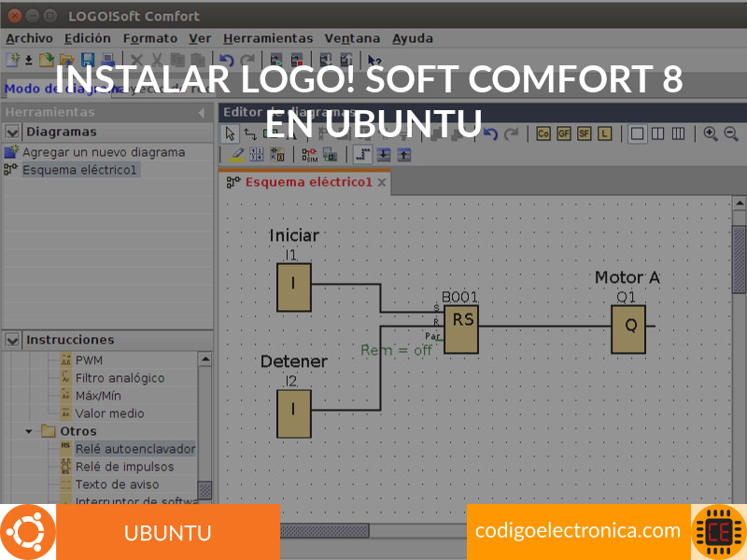Collapse the Otros folder in tree

click(29, 431)
